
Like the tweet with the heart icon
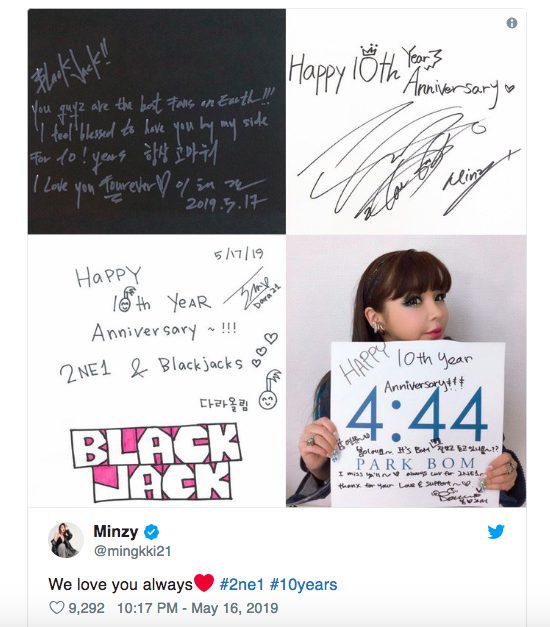point(56,608)
